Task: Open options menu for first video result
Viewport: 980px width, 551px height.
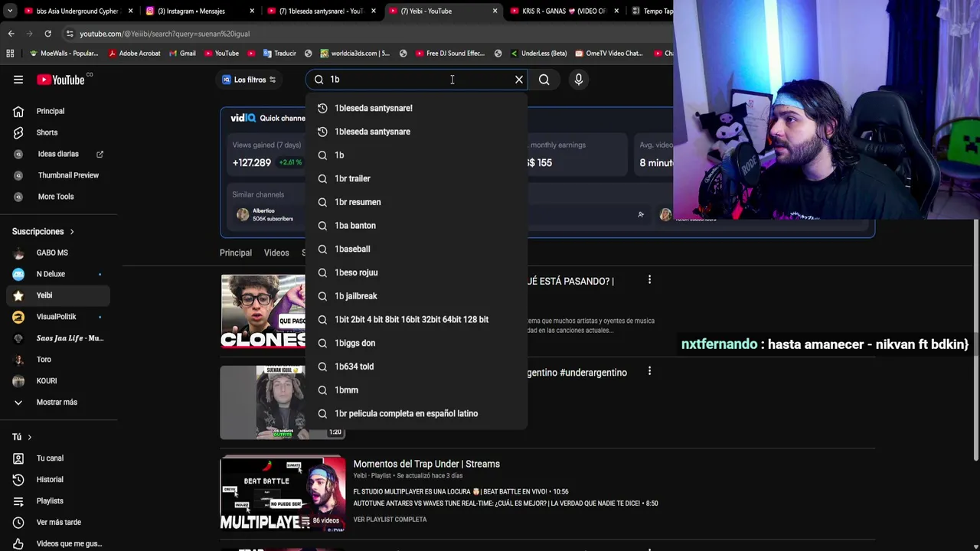Action: point(649,280)
